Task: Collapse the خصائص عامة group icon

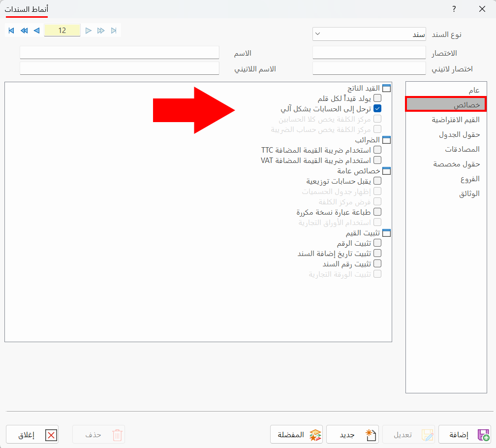Action: [387, 171]
